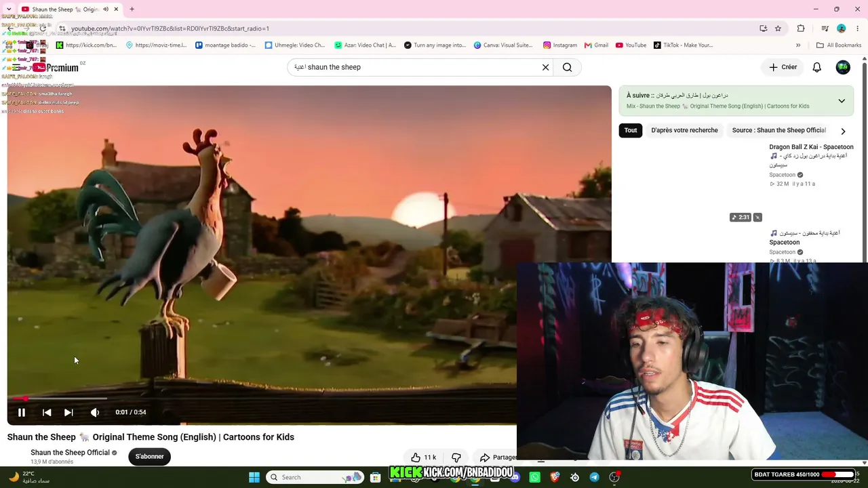The image size is (868, 488).
Task: Open the browser media control icon
Action: click(825, 28)
